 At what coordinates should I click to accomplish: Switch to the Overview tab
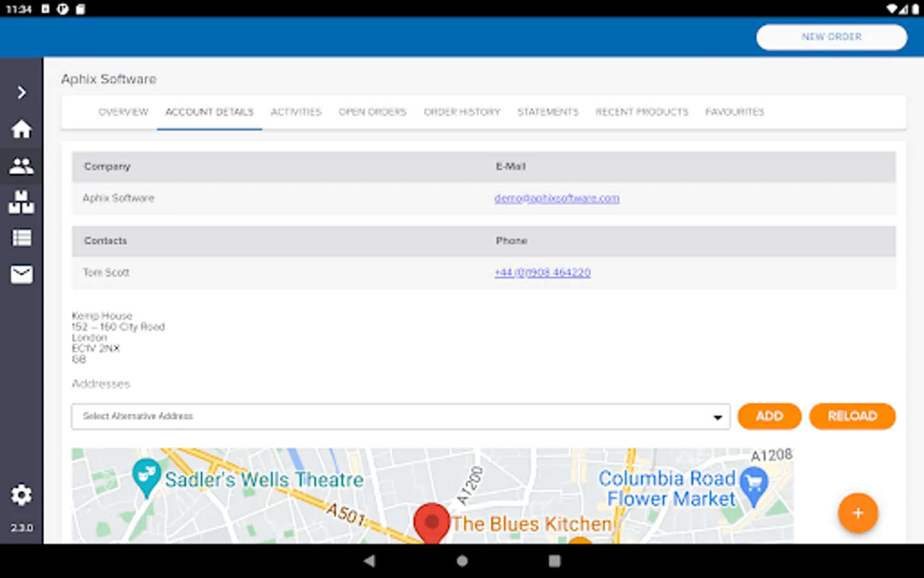123,112
